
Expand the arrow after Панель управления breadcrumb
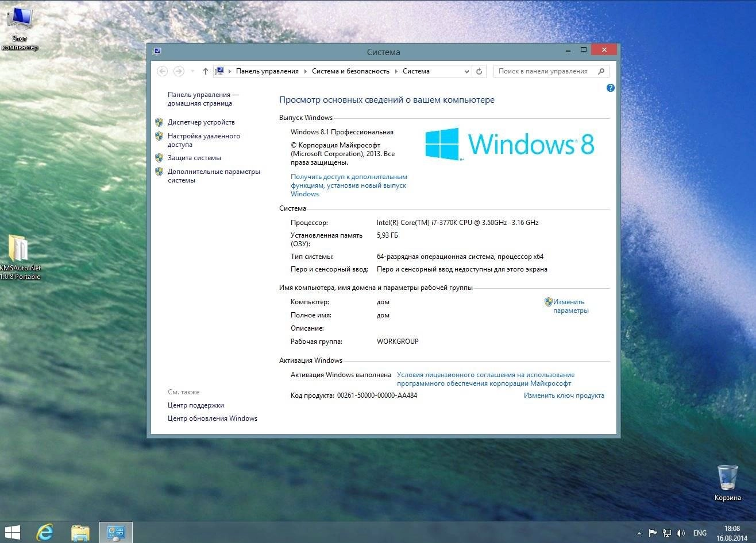[x=306, y=71]
